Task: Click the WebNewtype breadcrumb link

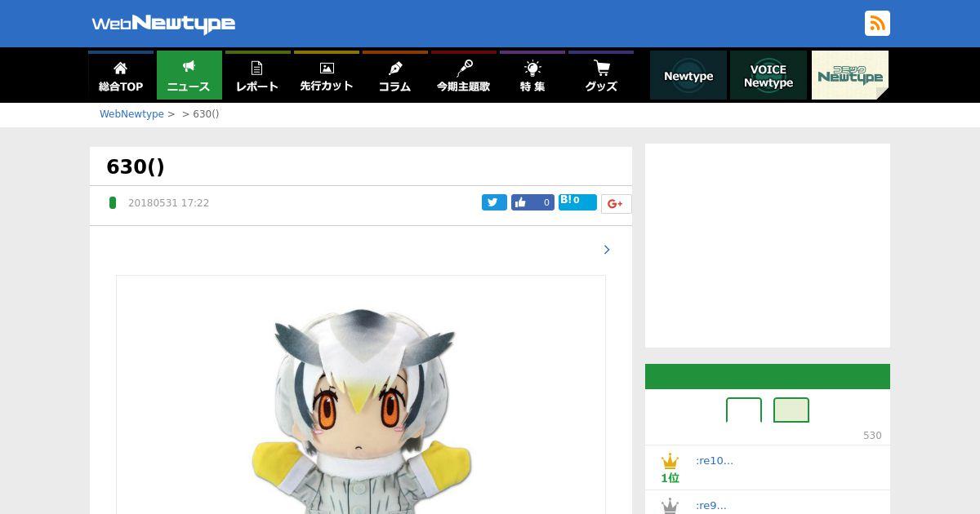Action: tap(131, 114)
